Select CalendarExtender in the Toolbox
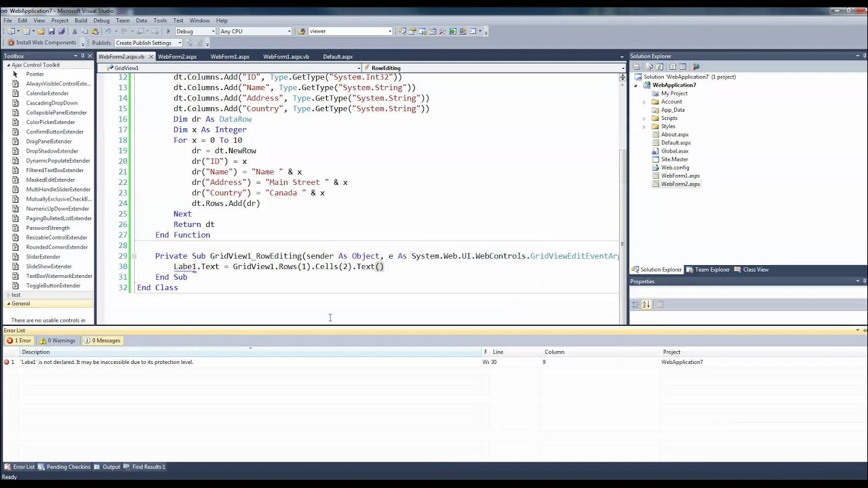Viewport: 868px width, 488px height. tap(47, 94)
